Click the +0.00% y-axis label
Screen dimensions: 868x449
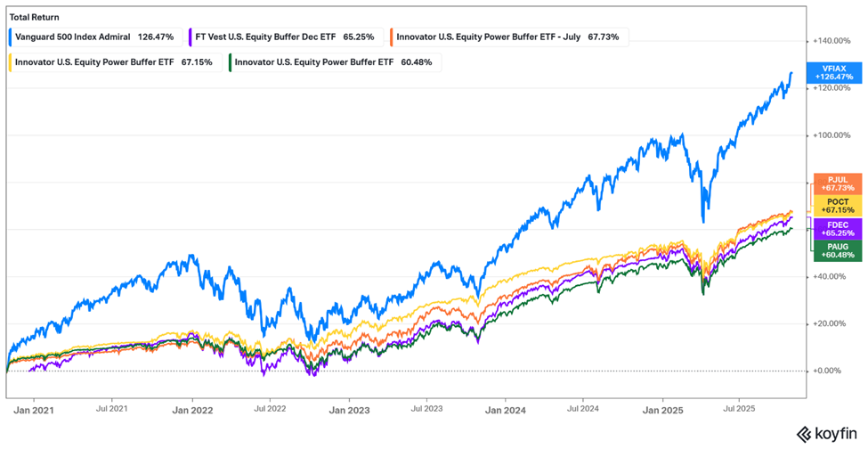829,371
